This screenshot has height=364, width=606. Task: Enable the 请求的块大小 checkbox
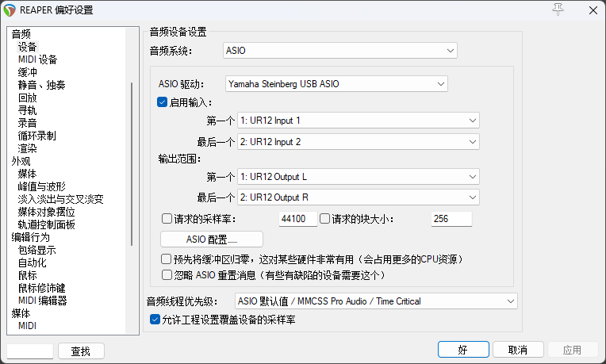[324, 218]
